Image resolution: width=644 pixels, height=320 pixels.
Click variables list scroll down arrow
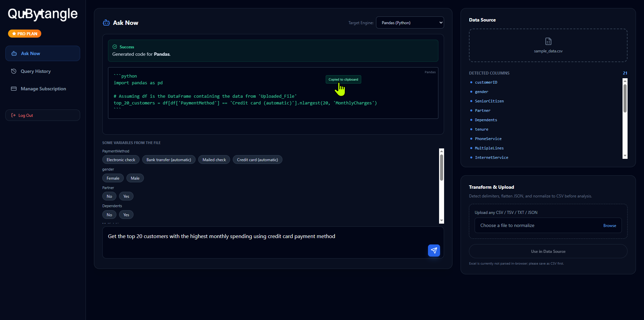[441, 221]
